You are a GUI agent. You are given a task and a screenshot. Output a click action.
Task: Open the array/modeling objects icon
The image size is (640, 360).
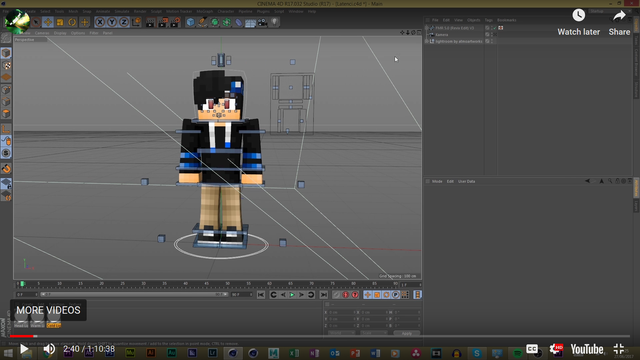click(x=227, y=22)
